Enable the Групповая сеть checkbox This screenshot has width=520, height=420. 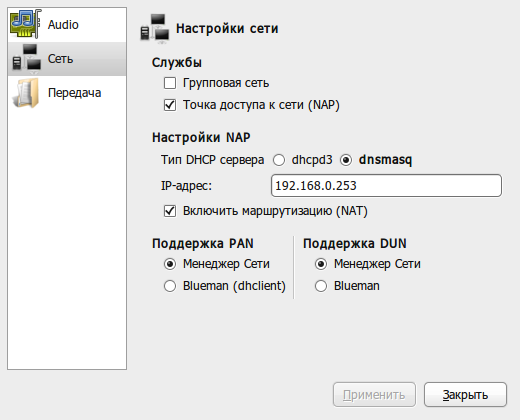(170, 83)
